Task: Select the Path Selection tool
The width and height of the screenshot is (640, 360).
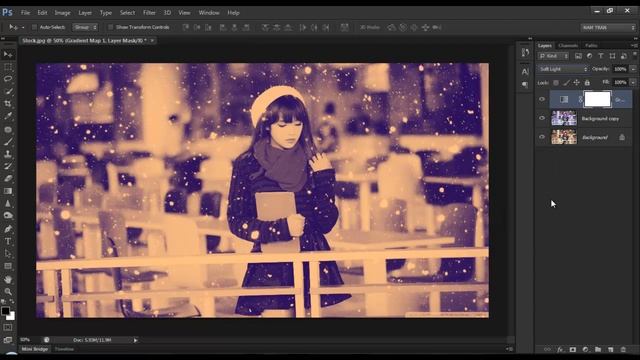Action: point(8,253)
